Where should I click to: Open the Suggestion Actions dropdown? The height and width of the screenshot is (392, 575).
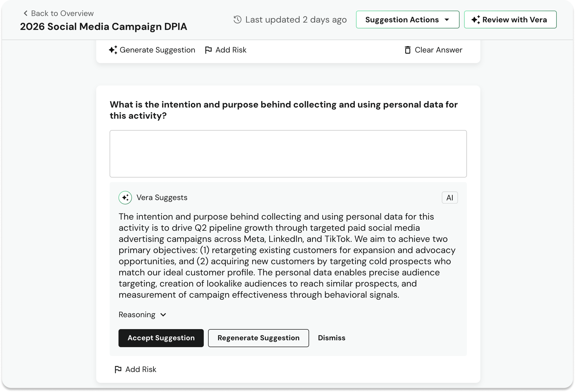click(x=407, y=19)
